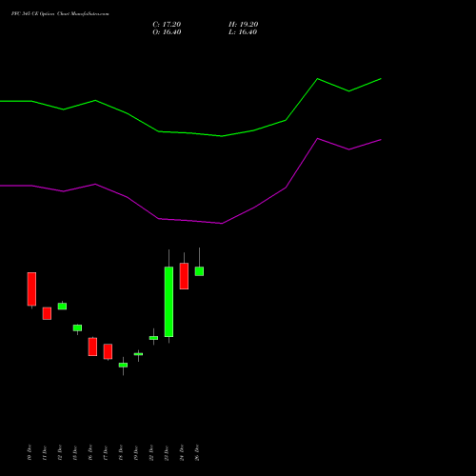Click the 11 Dec date axis label
Screen dimensions: 476x476
tap(45, 452)
